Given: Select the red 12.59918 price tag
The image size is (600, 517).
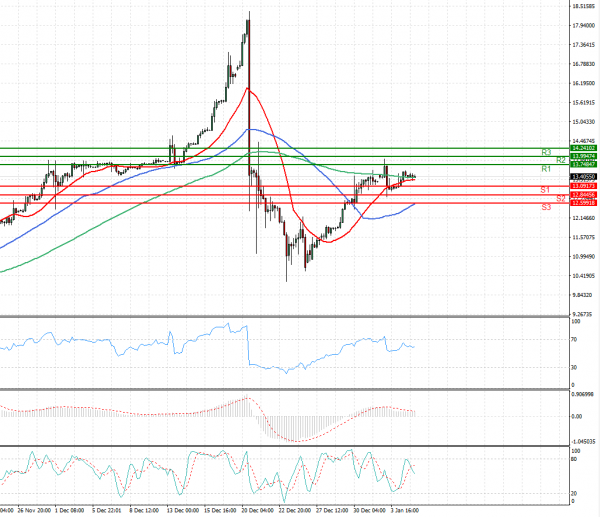Looking at the screenshot, I should [x=584, y=203].
